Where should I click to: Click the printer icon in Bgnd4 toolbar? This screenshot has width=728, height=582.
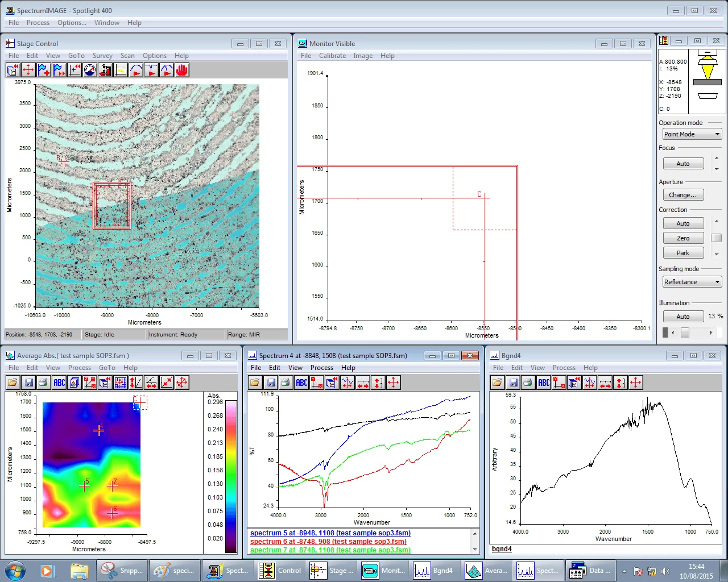click(x=528, y=383)
